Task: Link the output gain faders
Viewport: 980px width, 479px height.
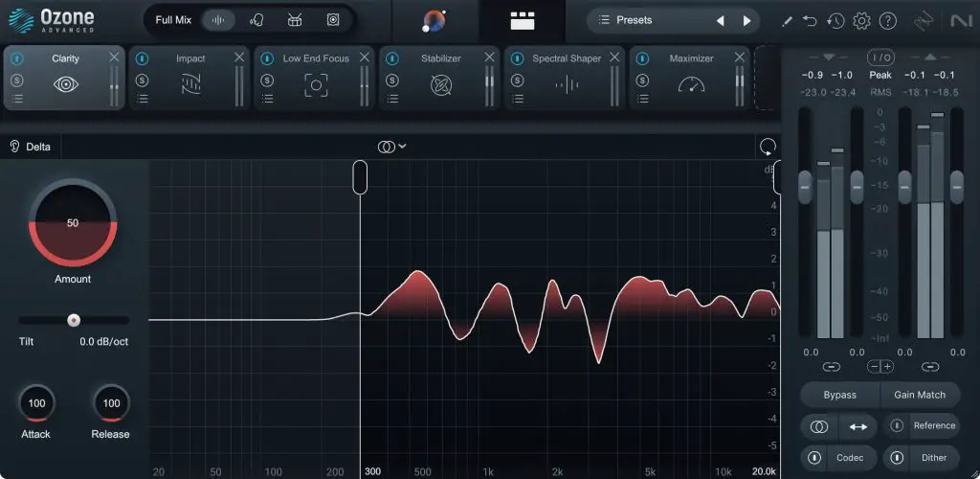Action: 930,367
